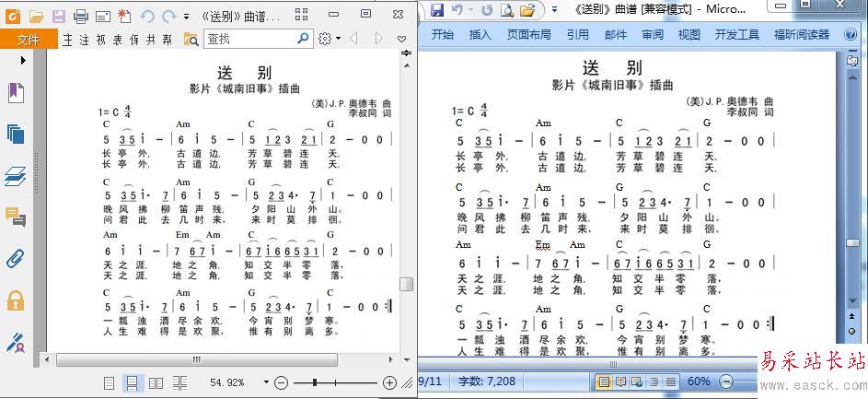Open Word 引用 ribbon tab
868x399 pixels.
click(x=577, y=35)
